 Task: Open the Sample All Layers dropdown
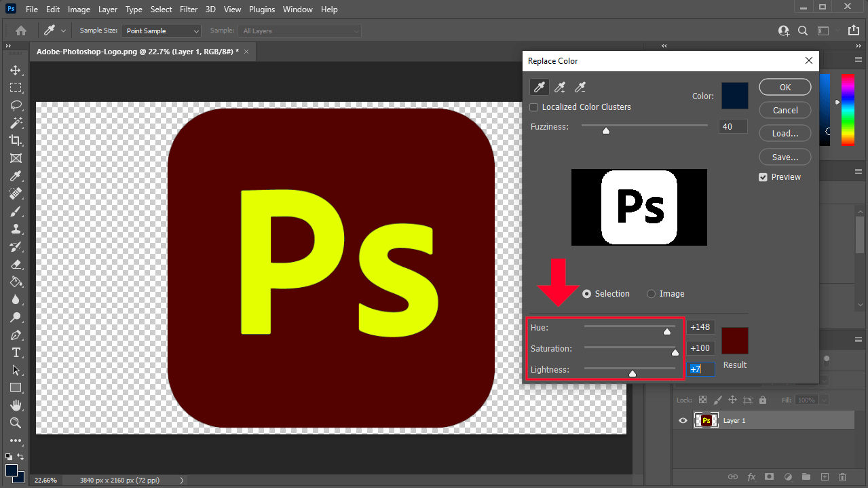[300, 31]
